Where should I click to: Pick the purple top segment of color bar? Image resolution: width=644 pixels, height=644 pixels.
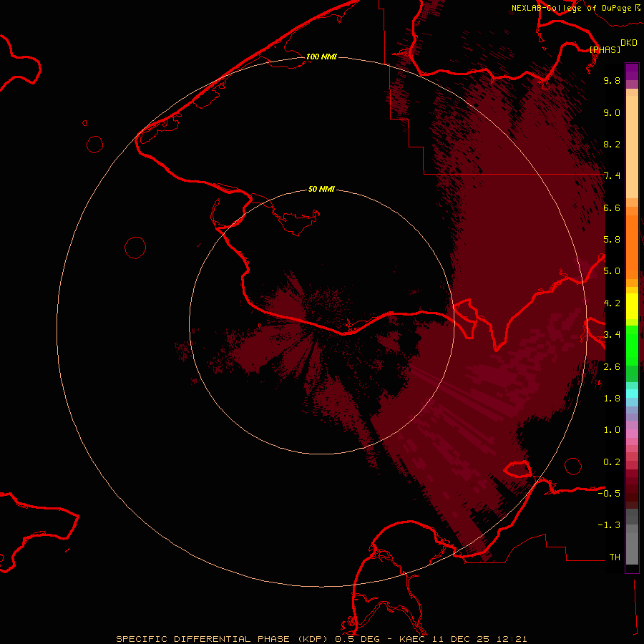pyautogui.click(x=632, y=72)
